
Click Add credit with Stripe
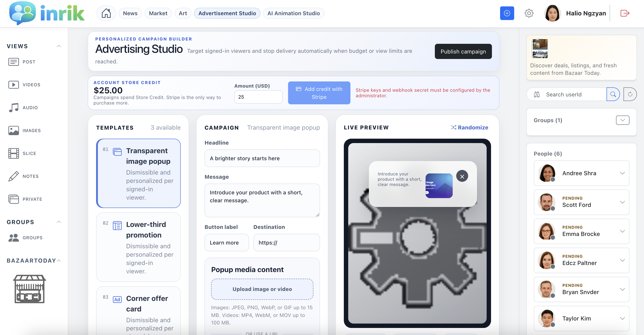(319, 93)
